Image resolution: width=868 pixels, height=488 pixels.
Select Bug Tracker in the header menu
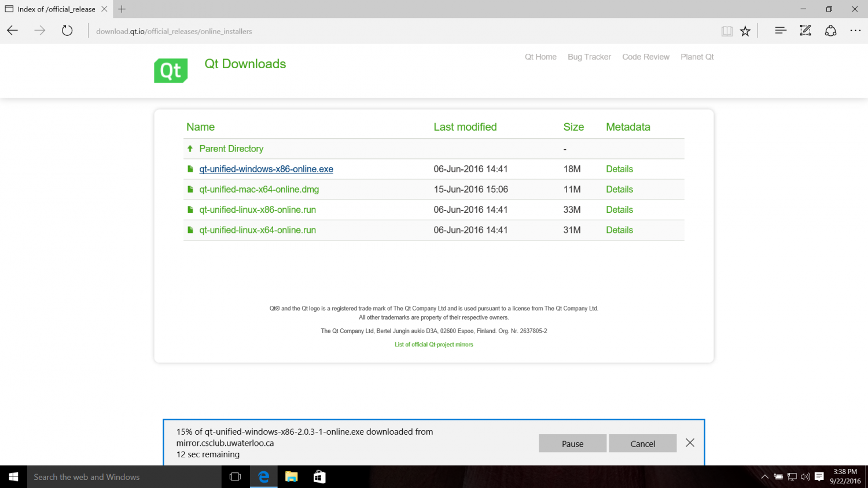tap(589, 57)
